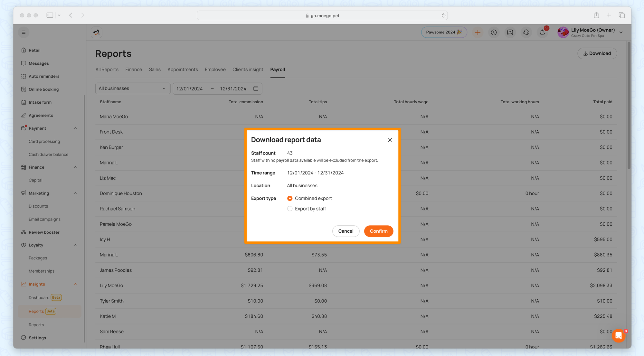The width and height of the screenshot is (644, 356).
Task: Open the calendar icon in date range
Action: 256,89
